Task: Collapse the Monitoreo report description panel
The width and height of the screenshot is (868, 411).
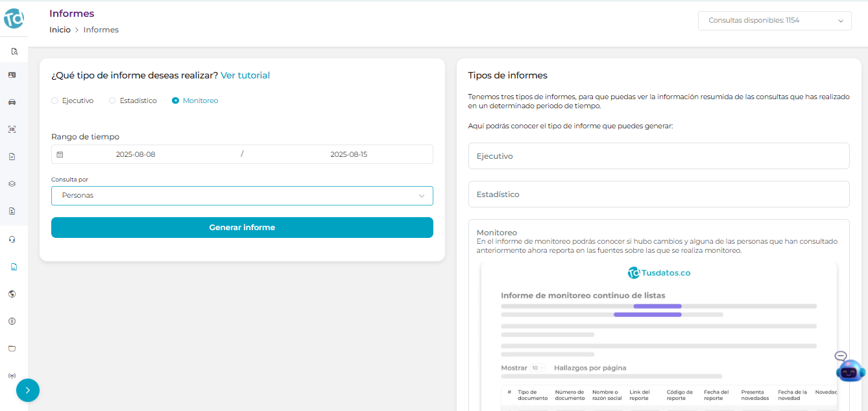Action: 497,232
